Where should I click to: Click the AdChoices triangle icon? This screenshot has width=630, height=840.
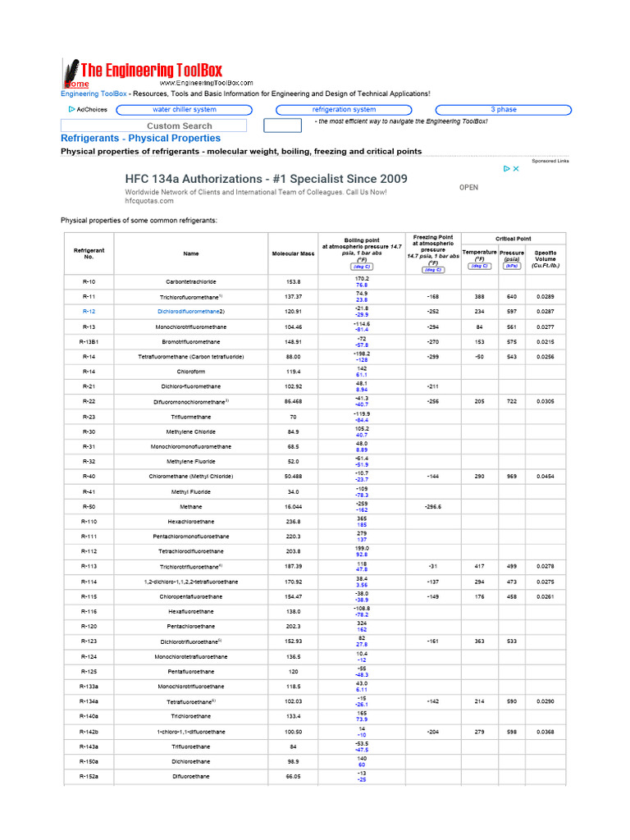72,109
